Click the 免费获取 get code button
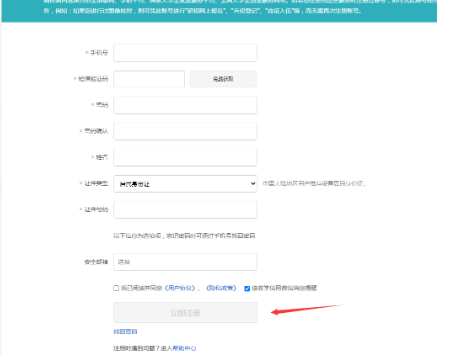 [223, 79]
